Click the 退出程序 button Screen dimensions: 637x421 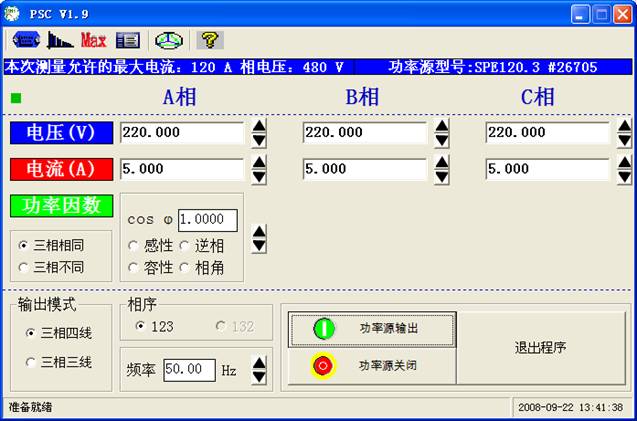coord(541,347)
